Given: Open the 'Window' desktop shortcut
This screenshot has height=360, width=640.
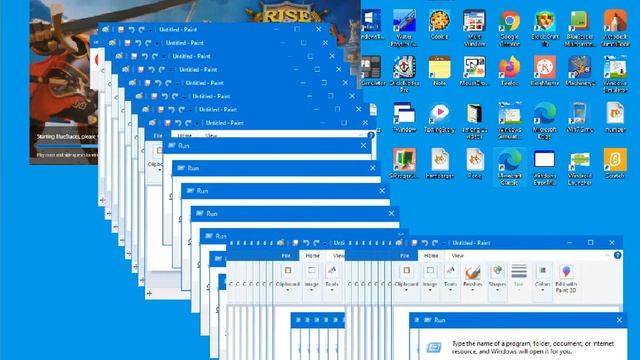Looking at the screenshot, I should coord(404,117).
